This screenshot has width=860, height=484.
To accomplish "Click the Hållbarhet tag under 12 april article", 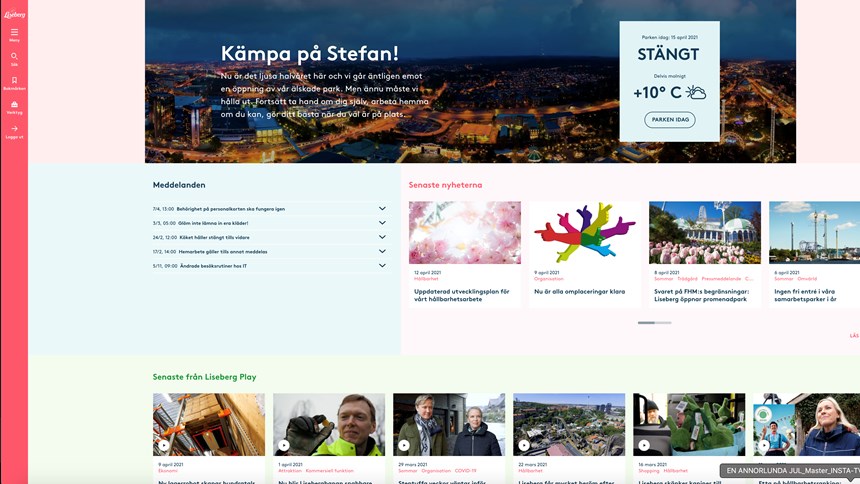I will tap(426, 279).
